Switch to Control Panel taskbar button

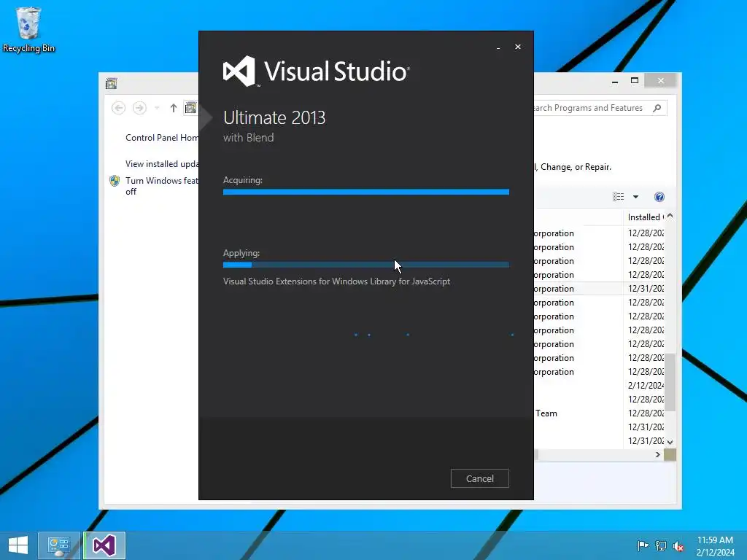click(58, 545)
